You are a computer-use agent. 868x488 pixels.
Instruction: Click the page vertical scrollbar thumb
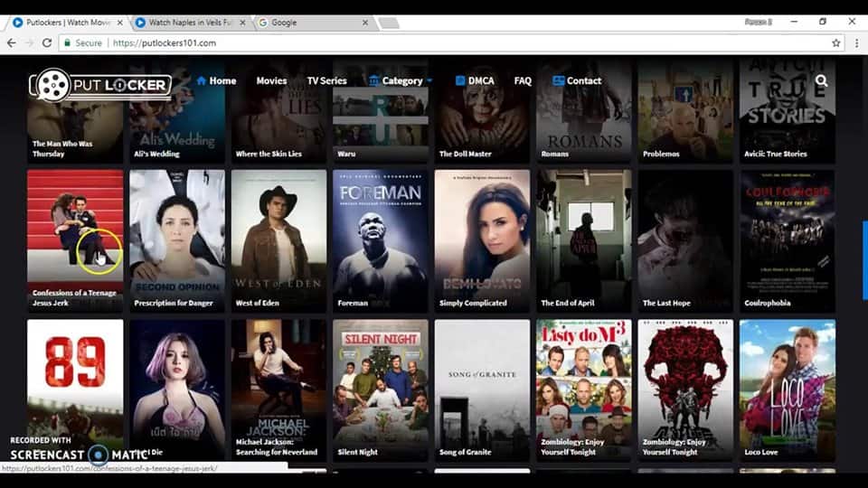pyautogui.click(x=864, y=260)
